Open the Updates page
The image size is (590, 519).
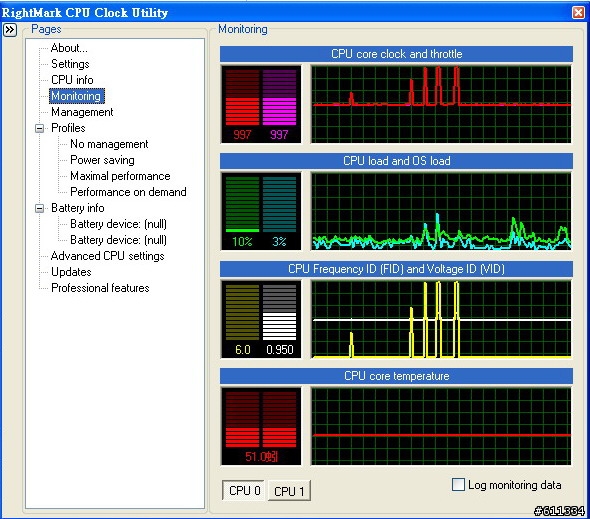point(71,272)
